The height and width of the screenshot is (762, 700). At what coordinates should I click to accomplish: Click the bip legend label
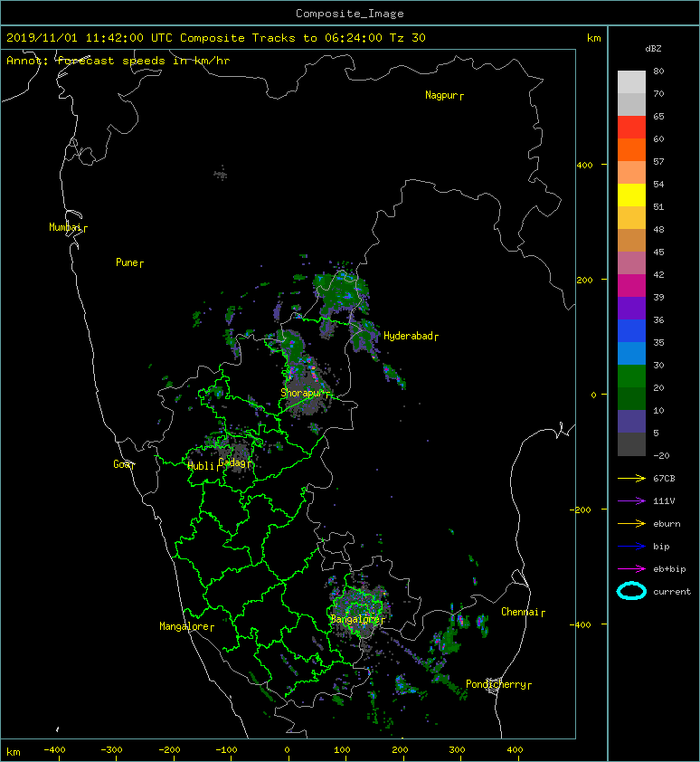click(x=661, y=547)
